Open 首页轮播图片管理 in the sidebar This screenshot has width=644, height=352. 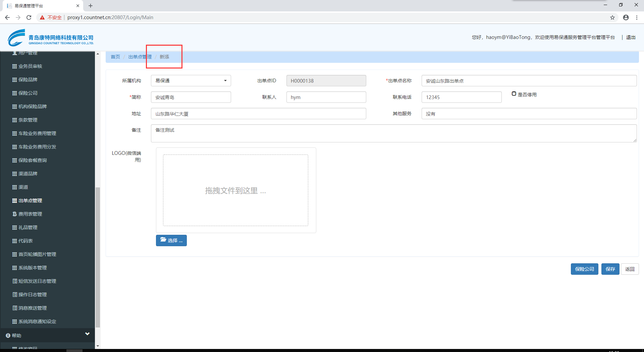[37, 254]
